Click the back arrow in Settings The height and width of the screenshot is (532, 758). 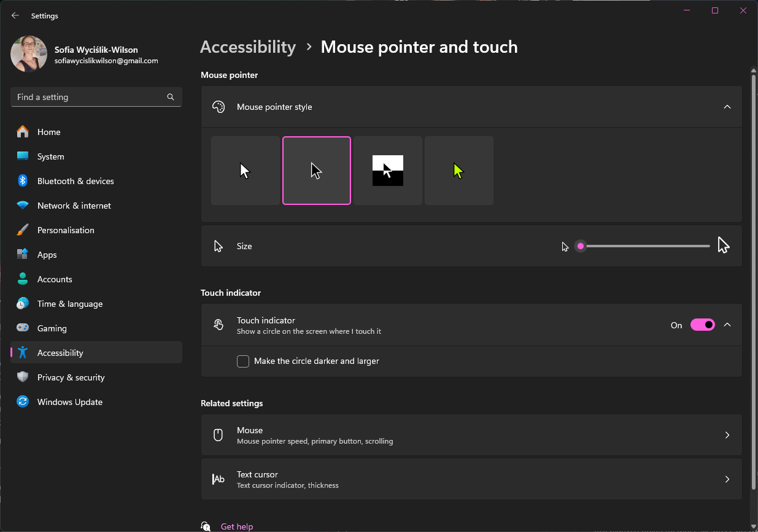[15, 16]
